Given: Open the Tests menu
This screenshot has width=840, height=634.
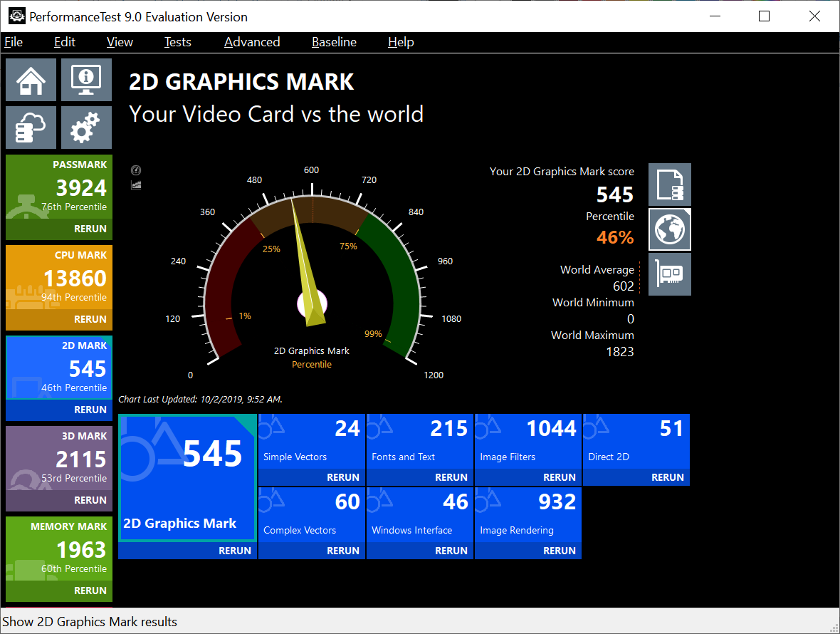Looking at the screenshot, I should click(x=177, y=42).
